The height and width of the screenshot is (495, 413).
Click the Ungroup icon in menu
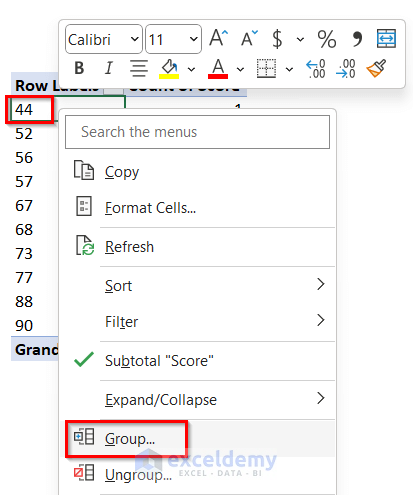[x=84, y=472]
